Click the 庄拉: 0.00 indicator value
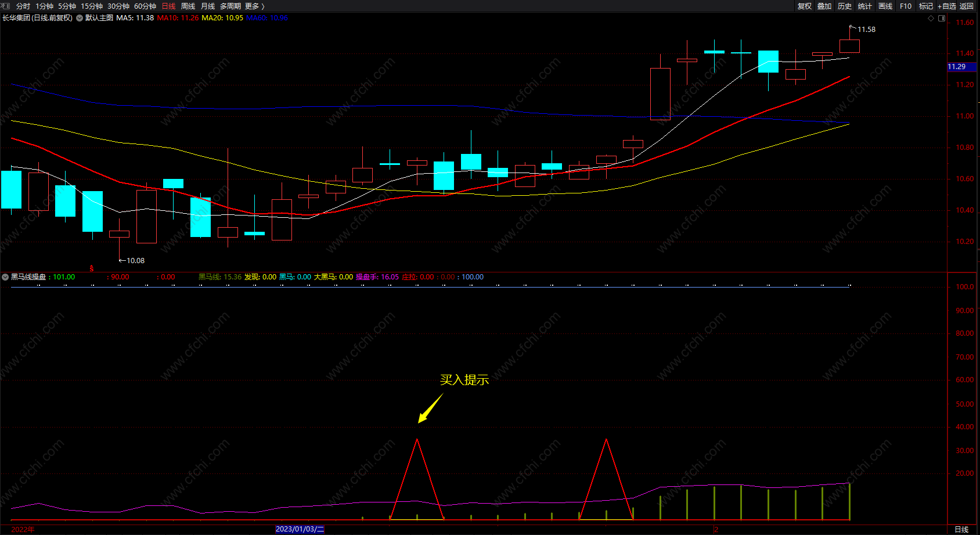The width and height of the screenshot is (980, 535). [x=418, y=277]
